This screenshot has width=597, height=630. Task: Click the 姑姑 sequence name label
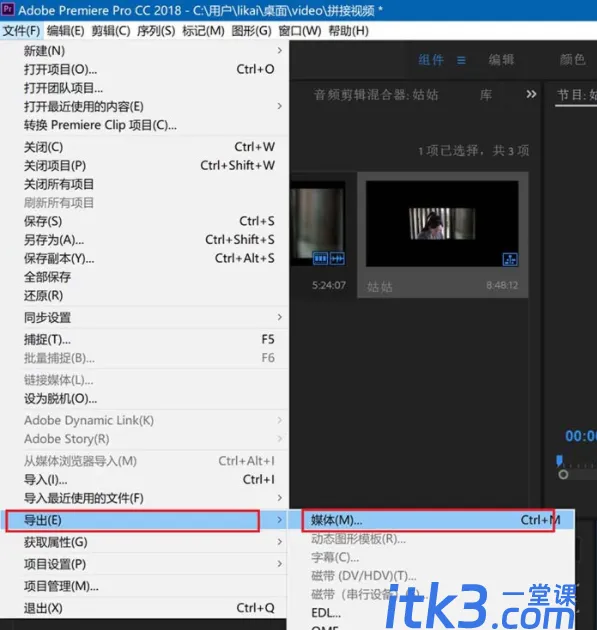coord(379,286)
